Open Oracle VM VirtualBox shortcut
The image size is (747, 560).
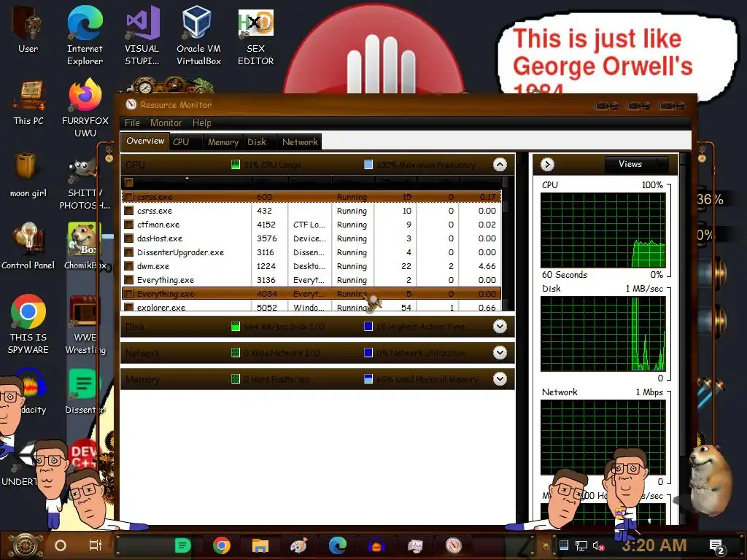(198, 35)
